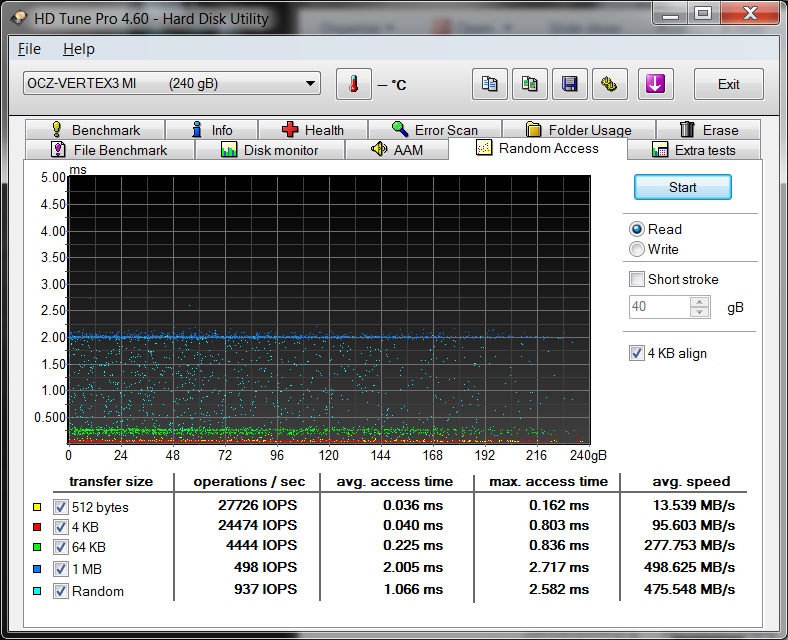The height and width of the screenshot is (640, 788).
Task: Enable the Short stroke checkbox
Action: pyautogui.click(x=637, y=279)
